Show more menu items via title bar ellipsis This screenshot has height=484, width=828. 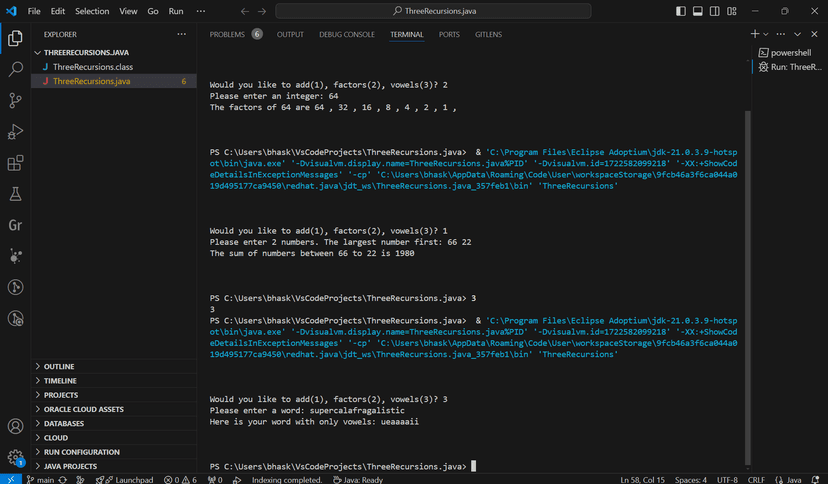pos(201,11)
